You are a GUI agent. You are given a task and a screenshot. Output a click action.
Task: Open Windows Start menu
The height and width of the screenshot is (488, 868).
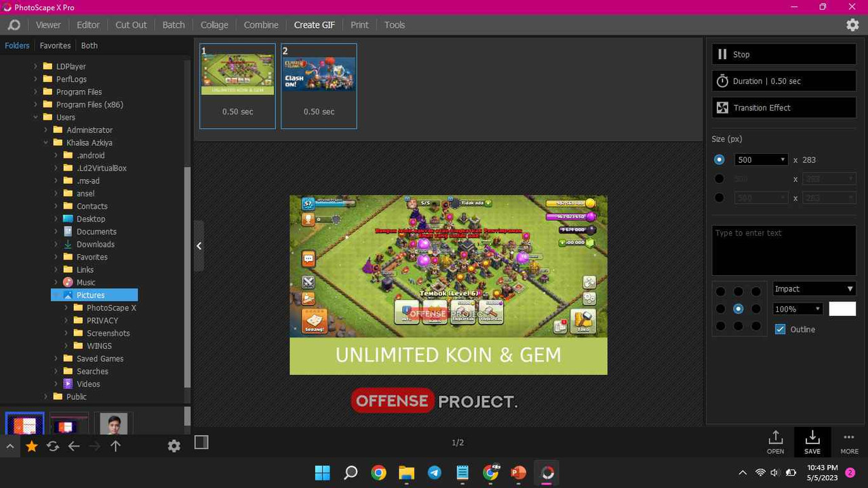tap(323, 472)
